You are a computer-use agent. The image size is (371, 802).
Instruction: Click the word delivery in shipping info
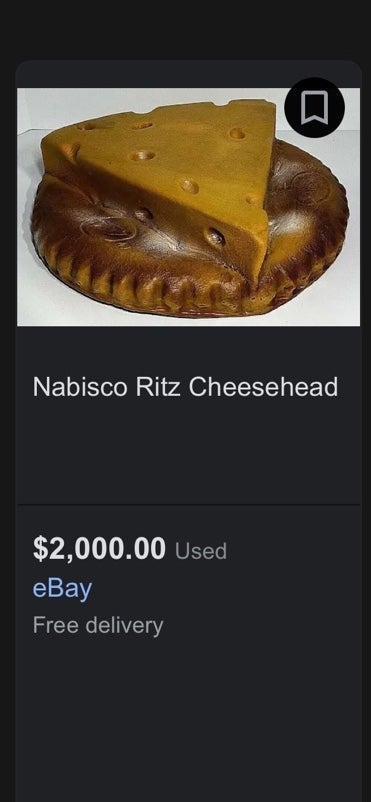pos(124,626)
